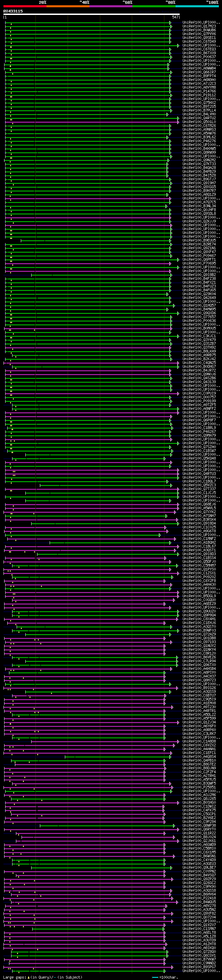Select the UniRef100_B9EUU5 hit label
The height and width of the screenshot is (980, 222).
click(x=199, y=241)
